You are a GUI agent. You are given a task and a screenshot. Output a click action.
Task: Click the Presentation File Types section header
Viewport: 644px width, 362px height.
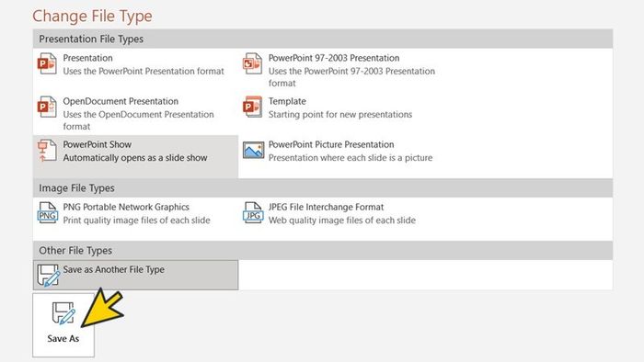(x=323, y=39)
